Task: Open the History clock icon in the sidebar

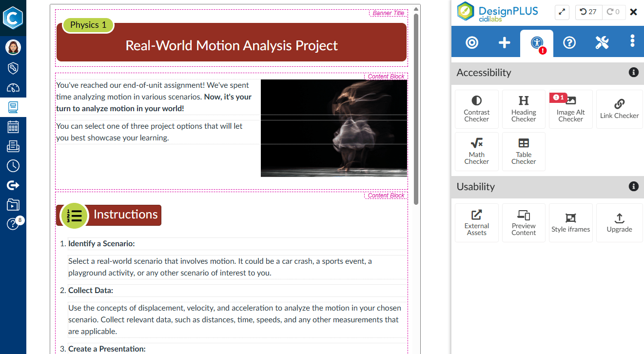Action: [x=13, y=165]
